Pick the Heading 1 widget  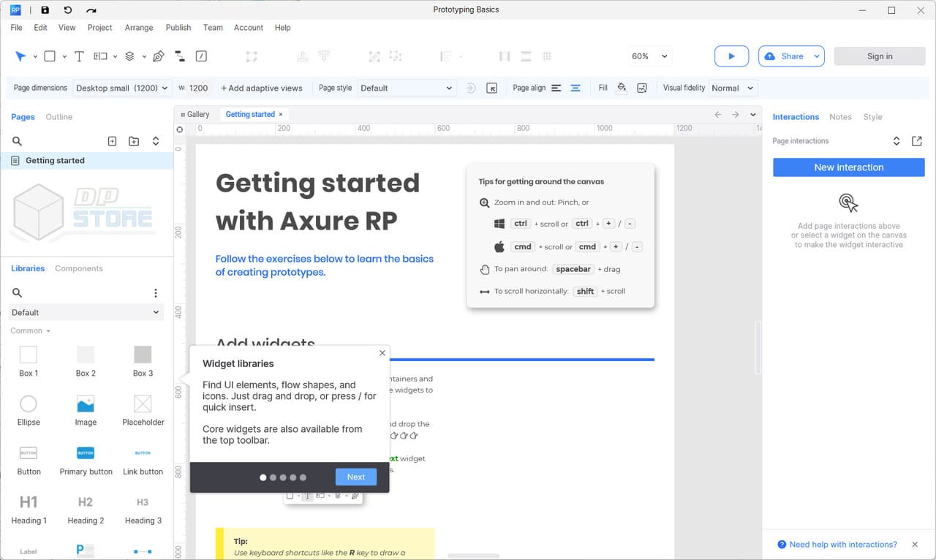tap(29, 510)
